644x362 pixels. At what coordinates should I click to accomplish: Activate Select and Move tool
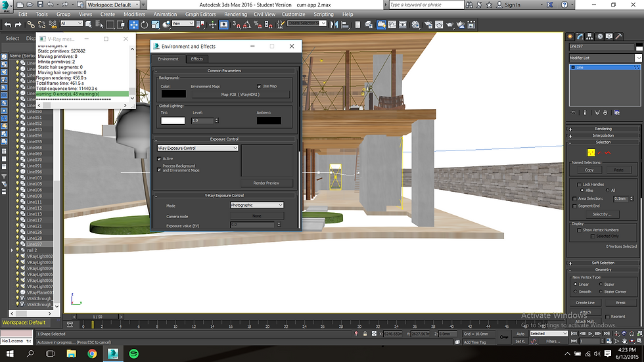click(133, 24)
